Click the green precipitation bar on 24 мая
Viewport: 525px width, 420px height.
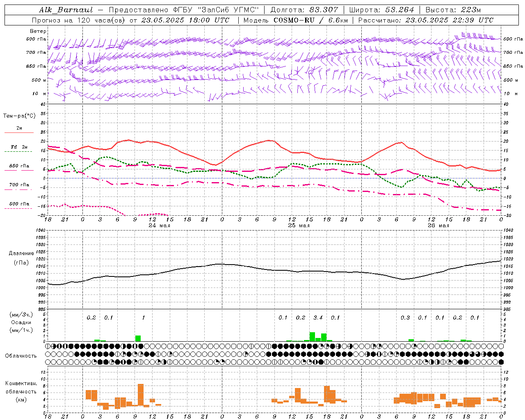coord(138,338)
